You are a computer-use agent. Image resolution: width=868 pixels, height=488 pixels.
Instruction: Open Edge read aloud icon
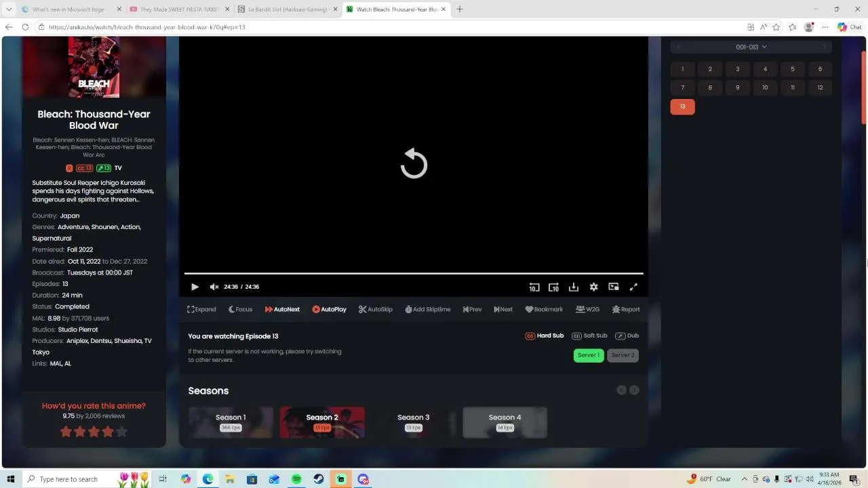pyautogui.click(x=764, y=27)
